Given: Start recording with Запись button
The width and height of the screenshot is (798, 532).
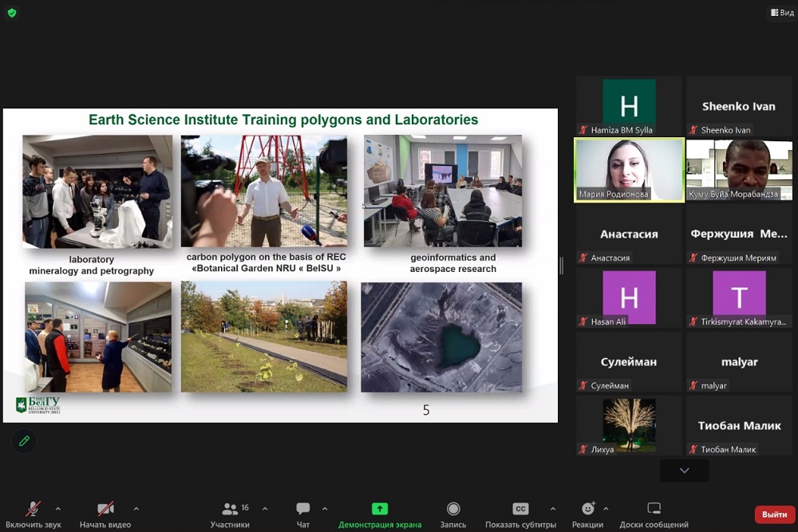Looking at the screenshot, I should point(453,514).
